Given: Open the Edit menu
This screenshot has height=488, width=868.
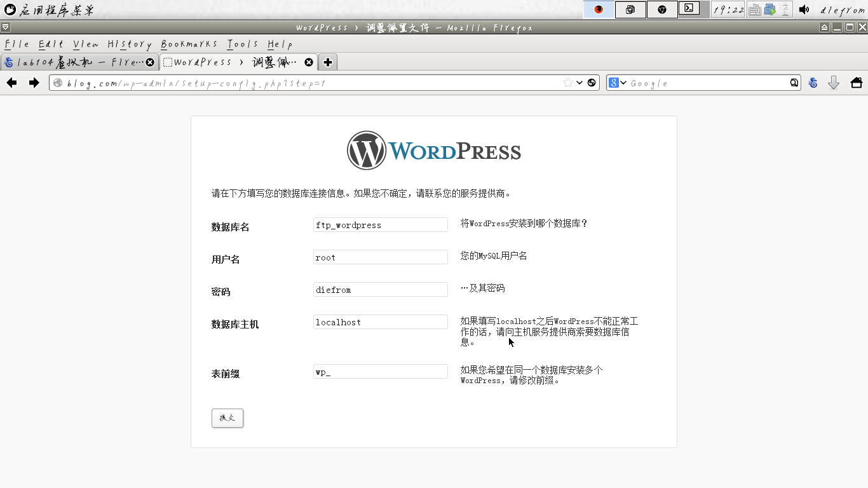Looking at the screenshot, I should [51, 44].
